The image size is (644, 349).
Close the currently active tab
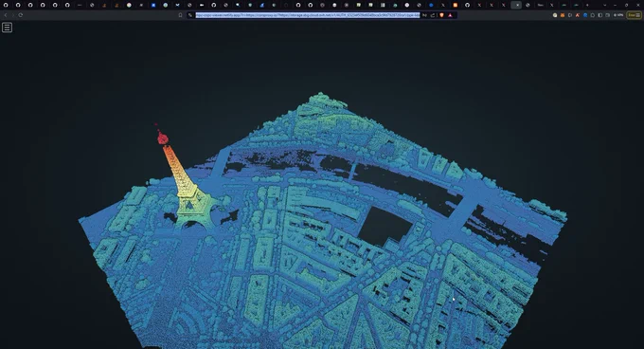517,5
